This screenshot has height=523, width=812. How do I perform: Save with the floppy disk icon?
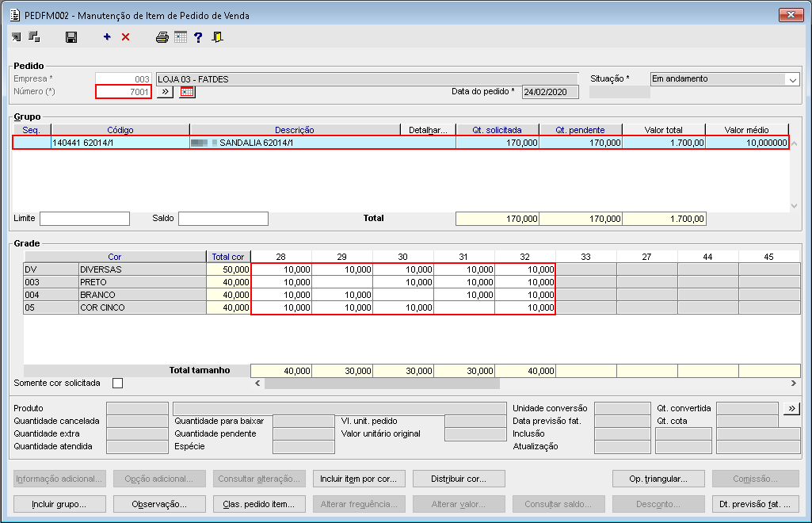(71, 36)
